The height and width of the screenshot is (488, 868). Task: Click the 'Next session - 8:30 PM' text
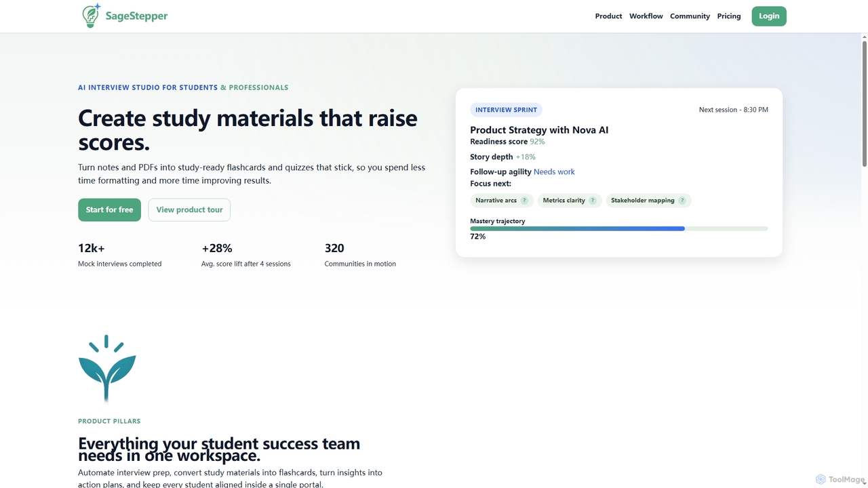point(734,110)
